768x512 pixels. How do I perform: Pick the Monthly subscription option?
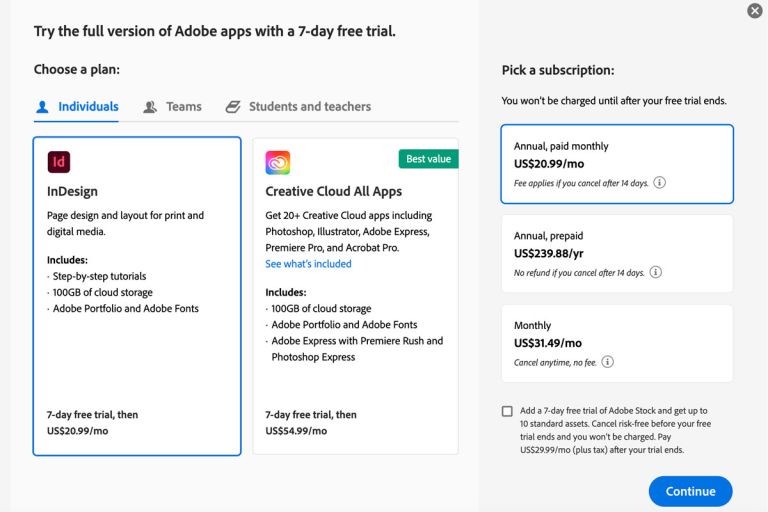pyautogui.click(x=616, y=343)
